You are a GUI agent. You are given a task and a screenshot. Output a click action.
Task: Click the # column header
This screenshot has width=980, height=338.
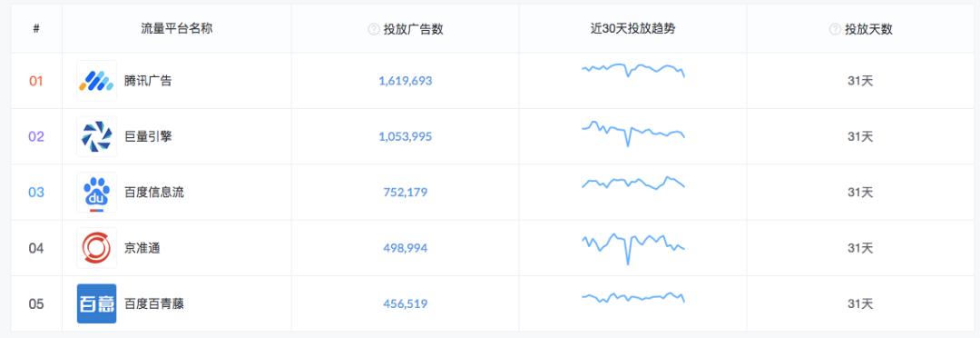coord(36,29)
